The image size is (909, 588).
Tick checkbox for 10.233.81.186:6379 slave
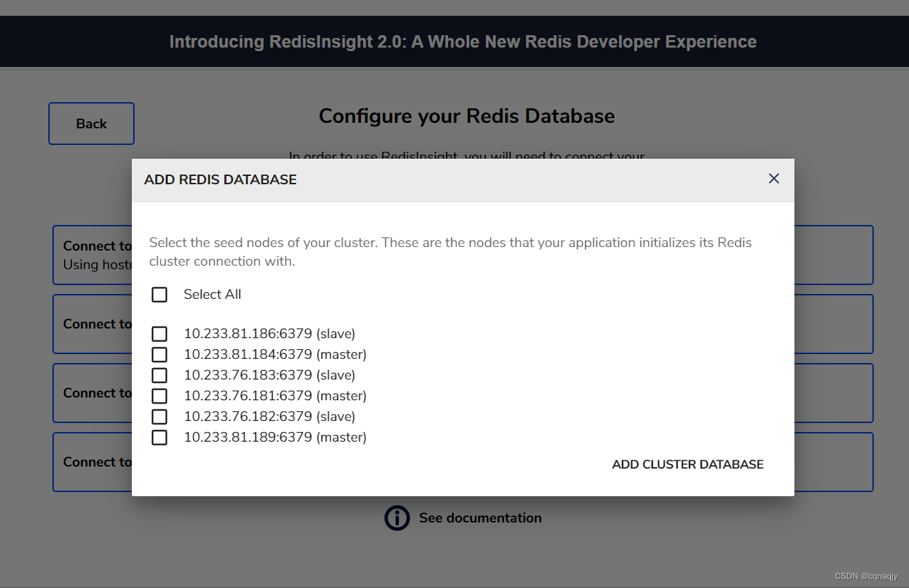(159, 334)
